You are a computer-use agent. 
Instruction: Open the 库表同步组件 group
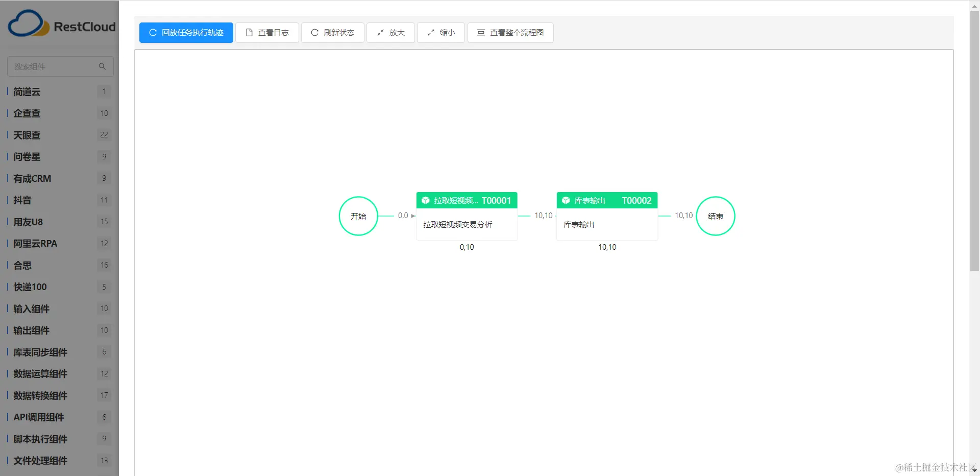click(x=60, y=352)
